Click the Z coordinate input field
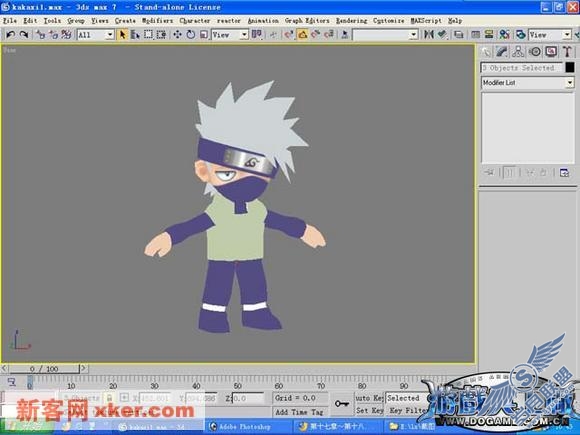580x435 pixels. 247,398
